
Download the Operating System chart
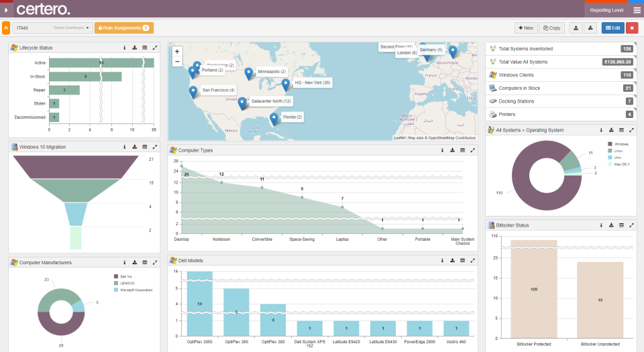coord(611,130)
